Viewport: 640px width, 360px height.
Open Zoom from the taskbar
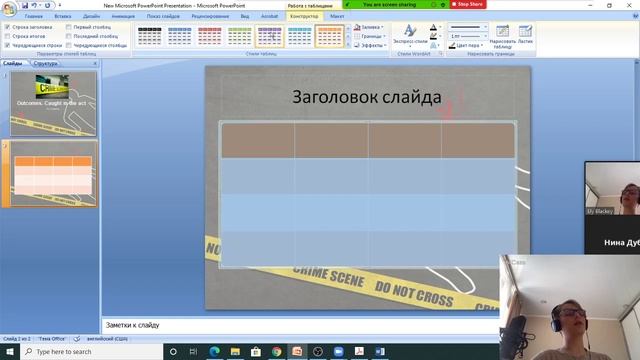pos(338,351)
